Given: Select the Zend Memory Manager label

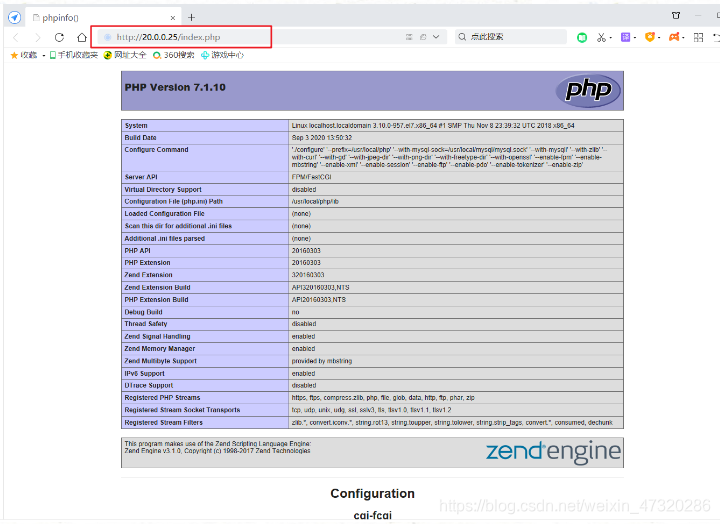Looking at the screenshot, I should coord(160,349).
